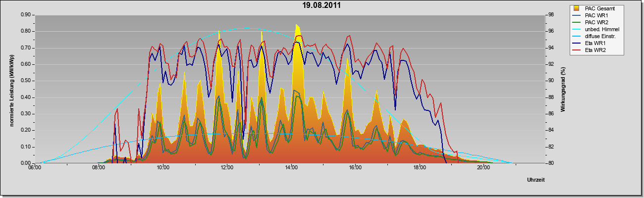Click the 08:00 time axis label
The width and height of the screenshot is (644, 198).
click(99, 168)
